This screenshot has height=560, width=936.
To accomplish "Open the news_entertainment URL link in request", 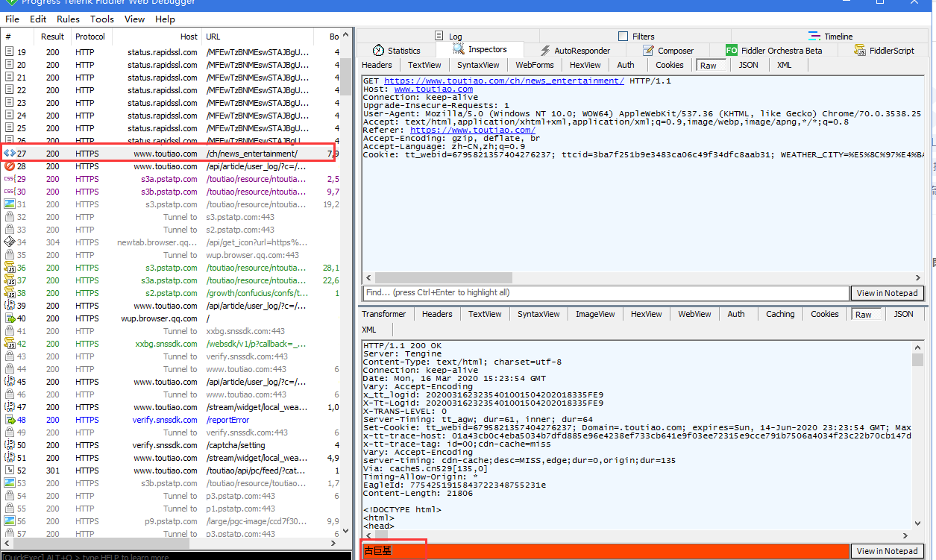I will 504,81.
